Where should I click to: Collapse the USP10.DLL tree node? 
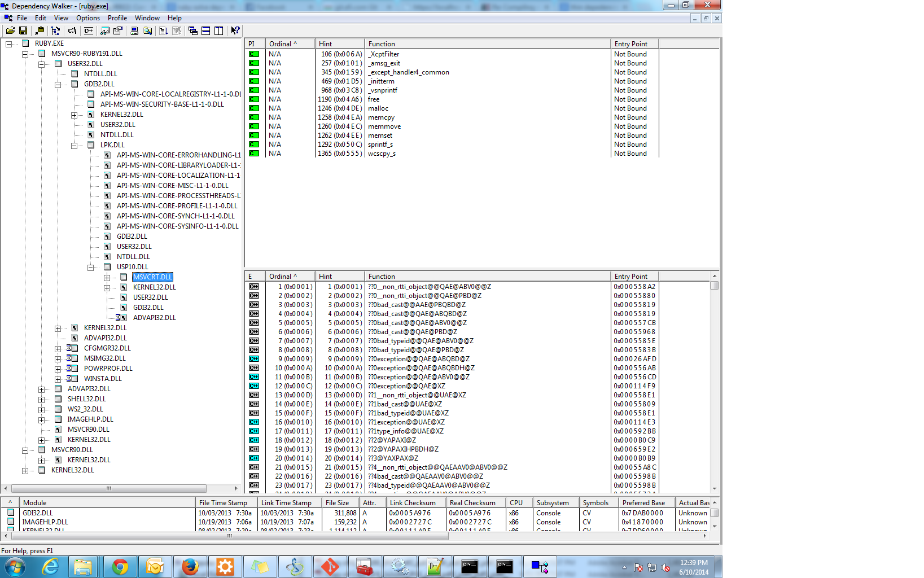tap(90, 267)
